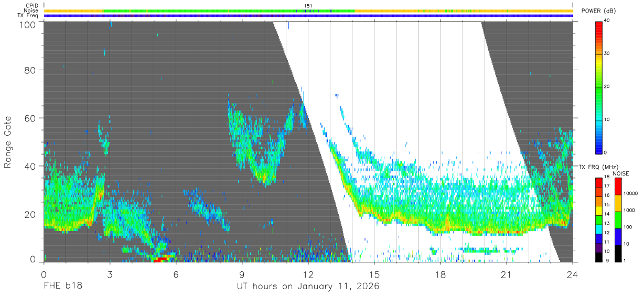Click the 15 tick on the UT hours axis
Viewport: 644px width, 297px height.
(374, 274)
